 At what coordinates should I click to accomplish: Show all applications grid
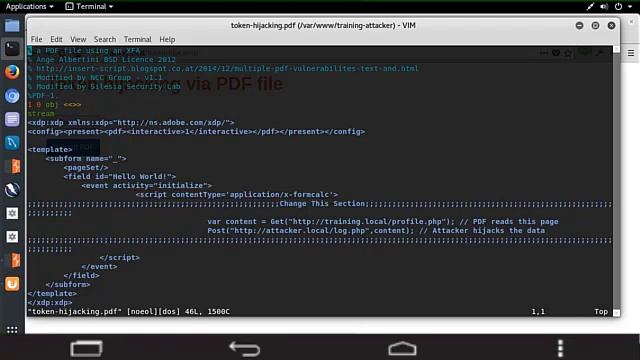pyautogui.click(x=12, y=330)
